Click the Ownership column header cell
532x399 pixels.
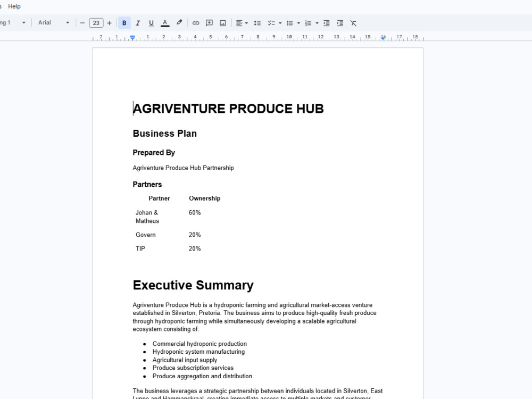coord(205,198)
